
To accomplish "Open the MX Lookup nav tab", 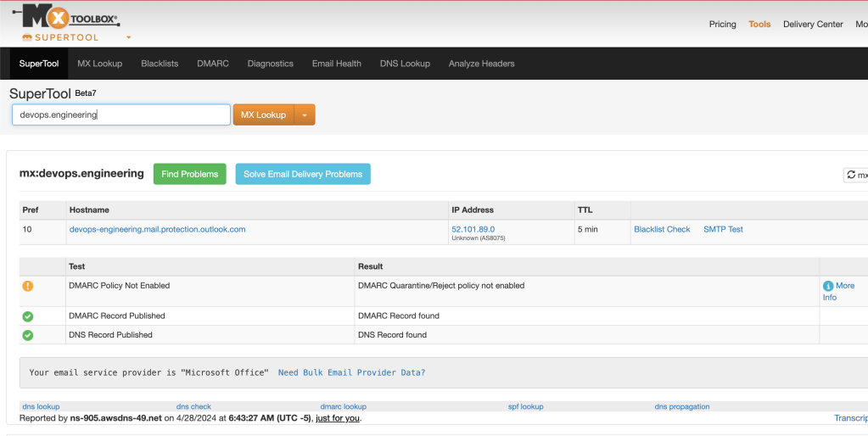I will (99, 64).
